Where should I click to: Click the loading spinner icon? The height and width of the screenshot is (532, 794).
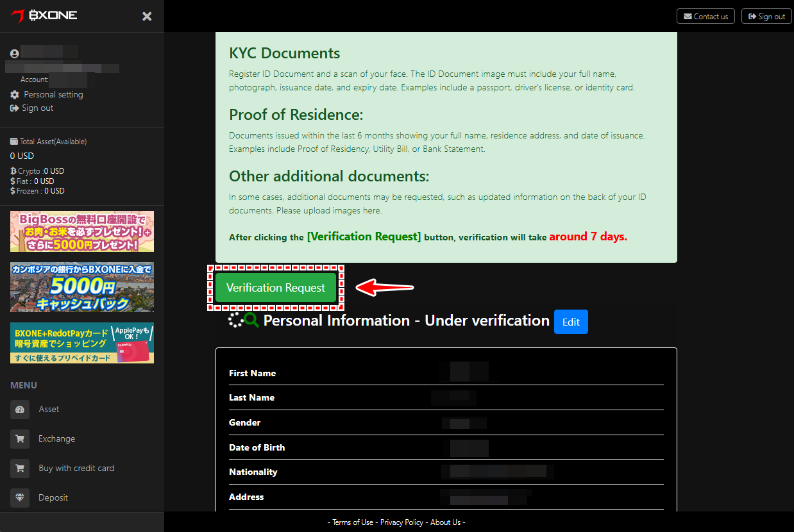[236, 320]
